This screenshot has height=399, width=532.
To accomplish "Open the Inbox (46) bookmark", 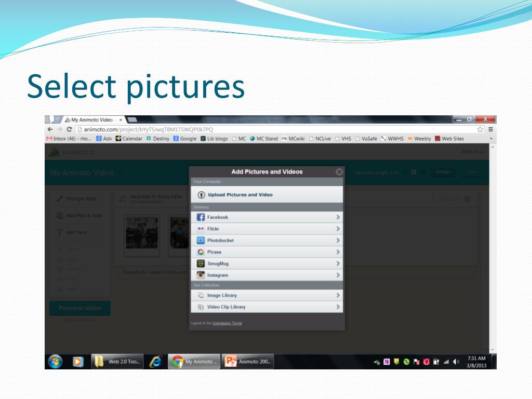I will [x=69, y=138].
